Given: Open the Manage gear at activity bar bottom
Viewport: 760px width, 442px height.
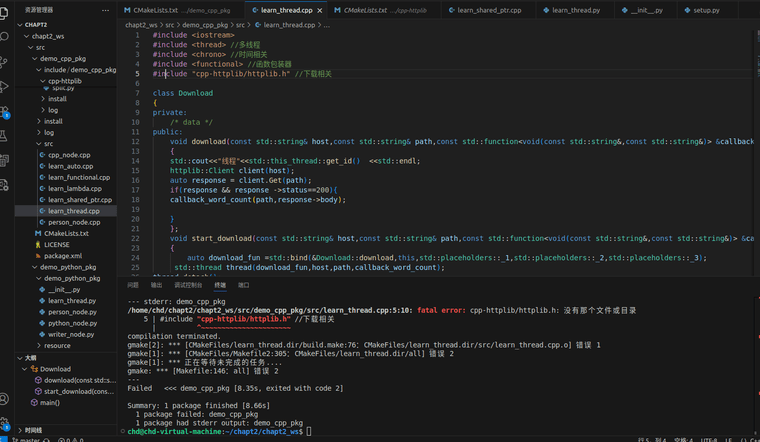Looking at the screenshot, I should 4,423.
